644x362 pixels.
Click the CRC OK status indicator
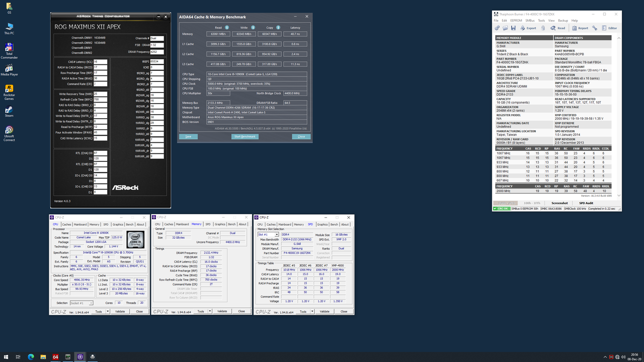pyautogui.click(x=502, y=209)
